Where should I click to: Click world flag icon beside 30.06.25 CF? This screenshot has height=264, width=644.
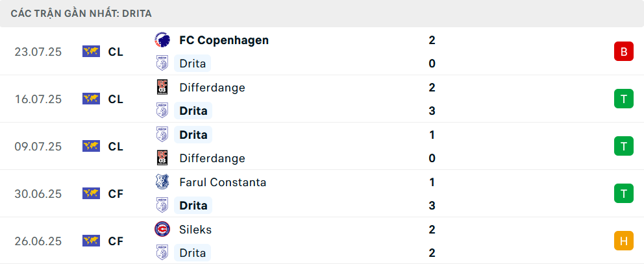91,193
